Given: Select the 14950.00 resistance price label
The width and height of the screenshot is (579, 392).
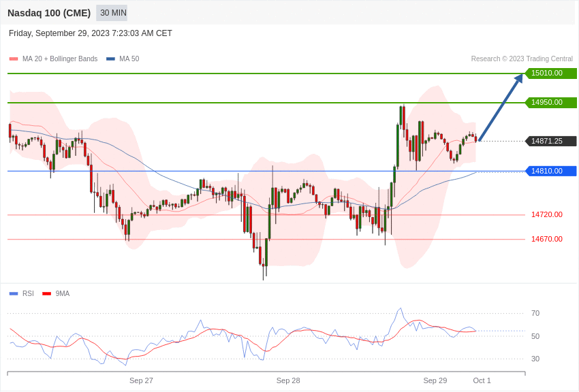Looking at the screenshot, I should (551, 102).
